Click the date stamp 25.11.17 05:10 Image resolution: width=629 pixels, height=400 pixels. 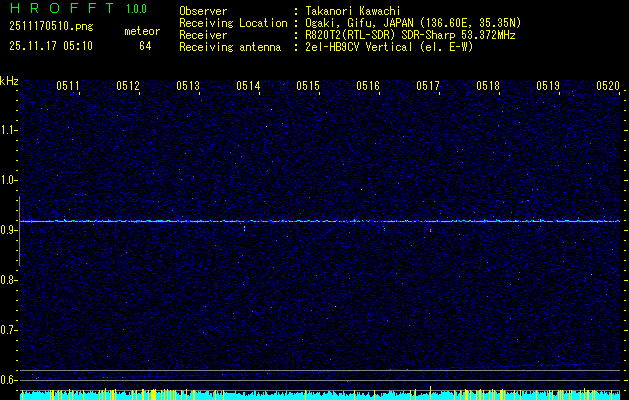click(x=51, y=46)
